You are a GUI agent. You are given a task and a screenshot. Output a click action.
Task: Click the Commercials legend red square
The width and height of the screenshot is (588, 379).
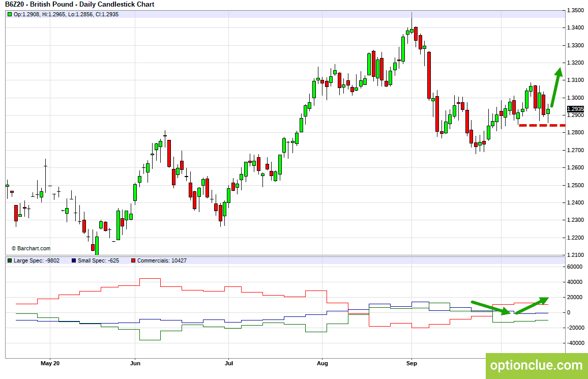click(x=133, y=260)
